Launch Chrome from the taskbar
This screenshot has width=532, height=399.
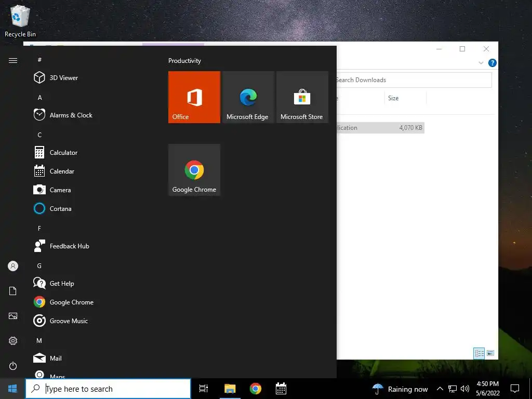(x=256, y=389)
